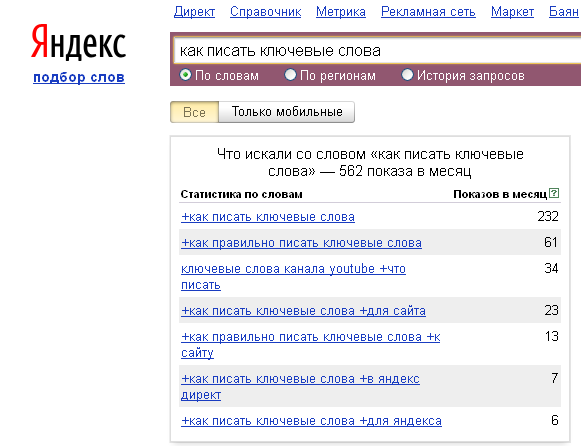The height and width of the screenshot is (446, 581).
Task: Open the Рекламная сеть link
Action: [x=428, y=11]
